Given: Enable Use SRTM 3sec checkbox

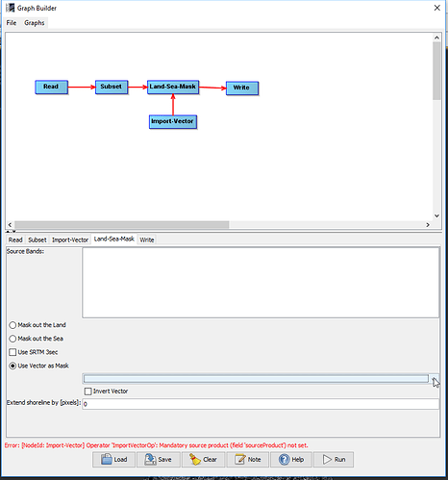Looking at the screenshot, I should click(12, 352).
